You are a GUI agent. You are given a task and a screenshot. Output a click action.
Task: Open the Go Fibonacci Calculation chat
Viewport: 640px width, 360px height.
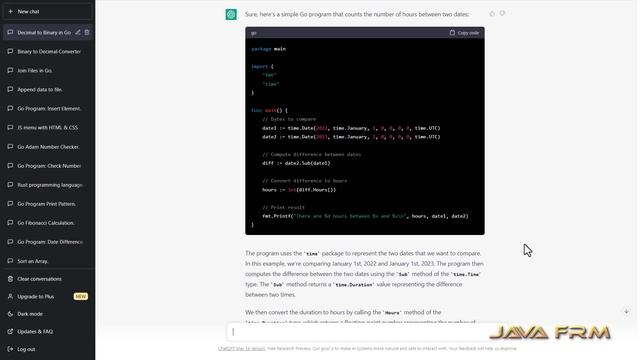pos(47,223)
